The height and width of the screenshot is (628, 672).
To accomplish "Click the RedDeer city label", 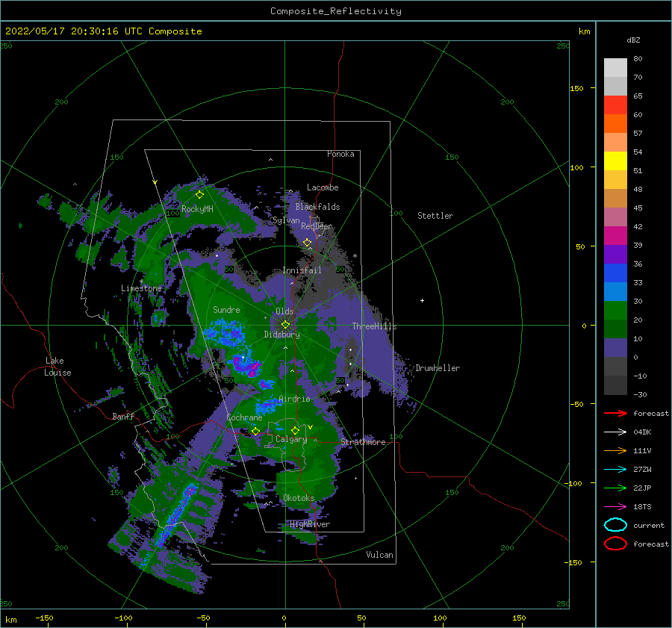I will click(317, 226).
